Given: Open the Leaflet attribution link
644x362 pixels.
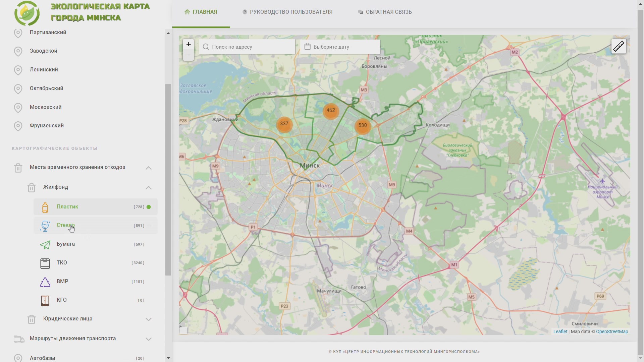Looking at the screenshot, I should click(x=560, y=331).
